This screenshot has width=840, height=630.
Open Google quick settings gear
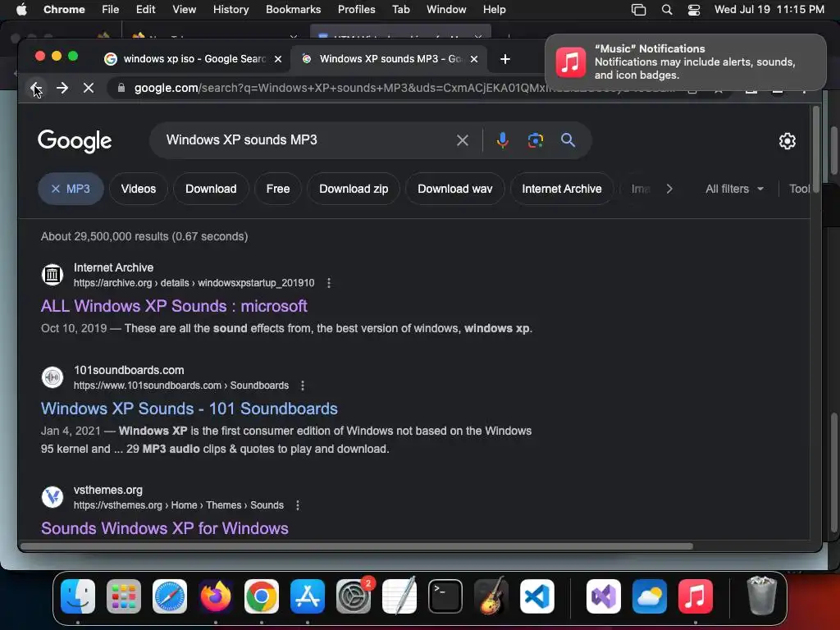point(787,141)
